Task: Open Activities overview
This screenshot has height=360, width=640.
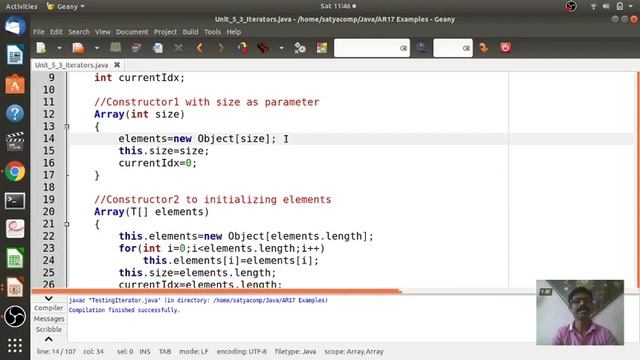Action: 21,6
